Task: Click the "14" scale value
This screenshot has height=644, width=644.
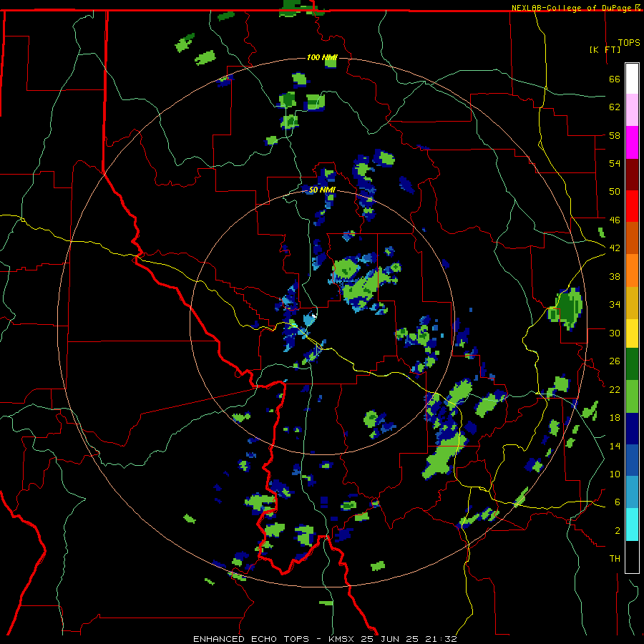Action: coord(615,446)
